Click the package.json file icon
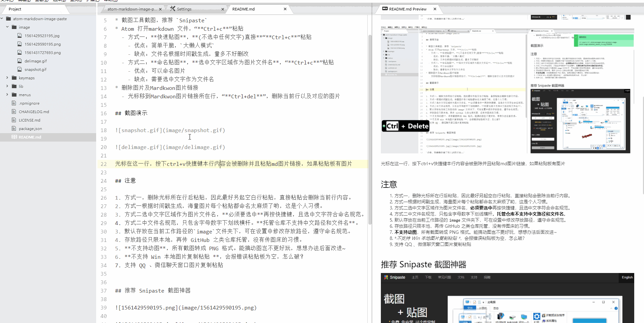The image size is (644, 323). tap(14, 128)
